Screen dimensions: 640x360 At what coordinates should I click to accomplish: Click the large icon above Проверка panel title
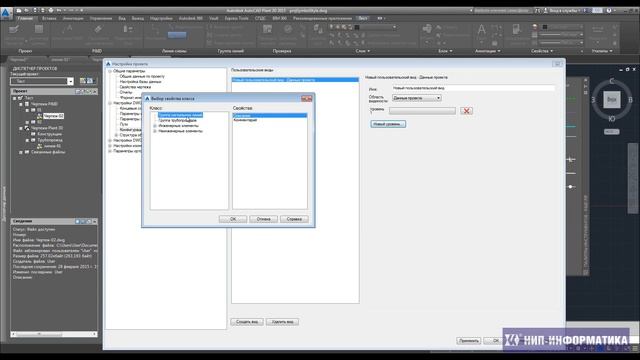(267, 29)
